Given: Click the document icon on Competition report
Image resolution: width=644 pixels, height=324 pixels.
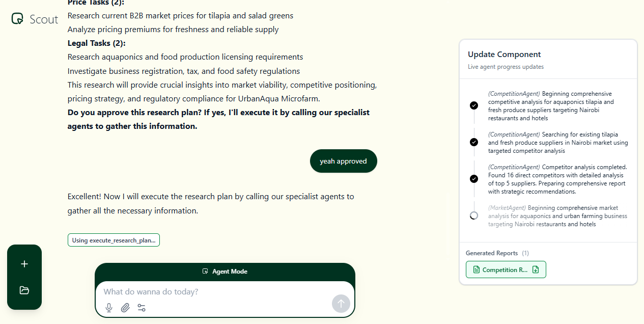Looking at the screenshot, I should pos(477,269).
